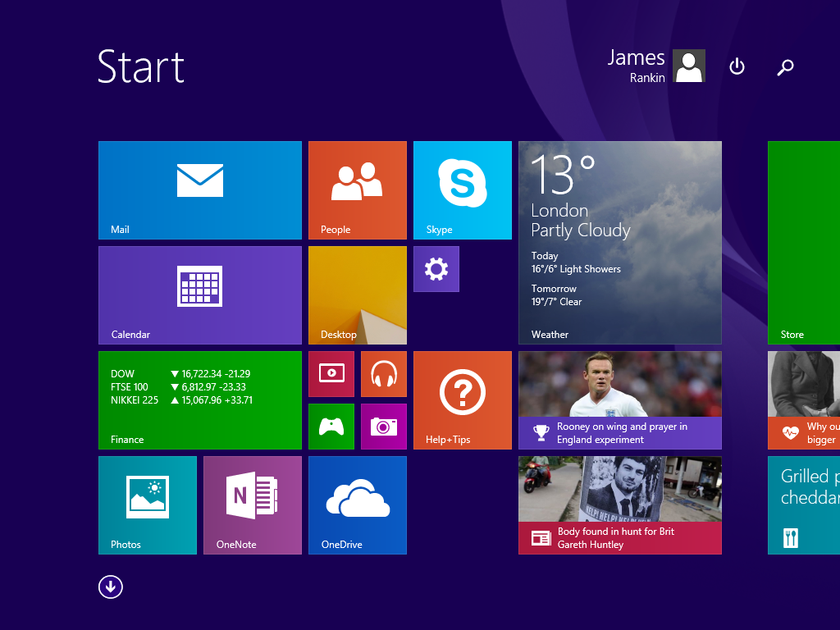Launch the OneNote tile
The image size is (840, 630).
tap(253, 505)
